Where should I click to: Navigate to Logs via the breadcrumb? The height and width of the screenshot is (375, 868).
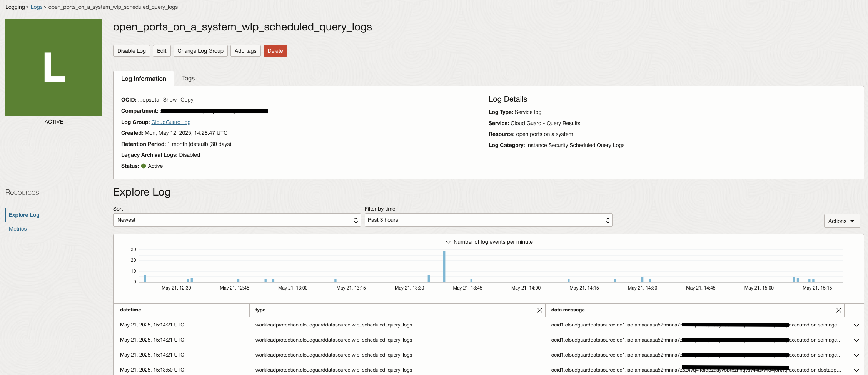tap(37, 7)
